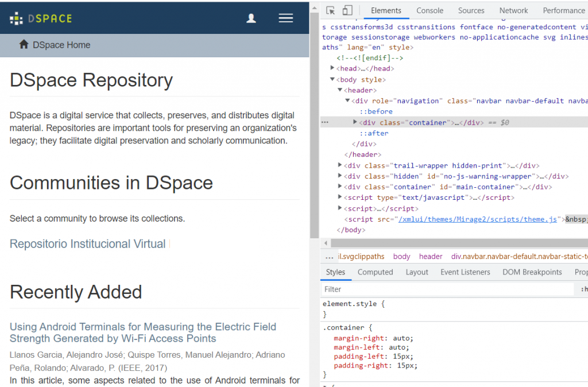This screenshot has height=387, width=588.
Task: Open the hamburger menu in DSpace navbar
Action: 286,18
